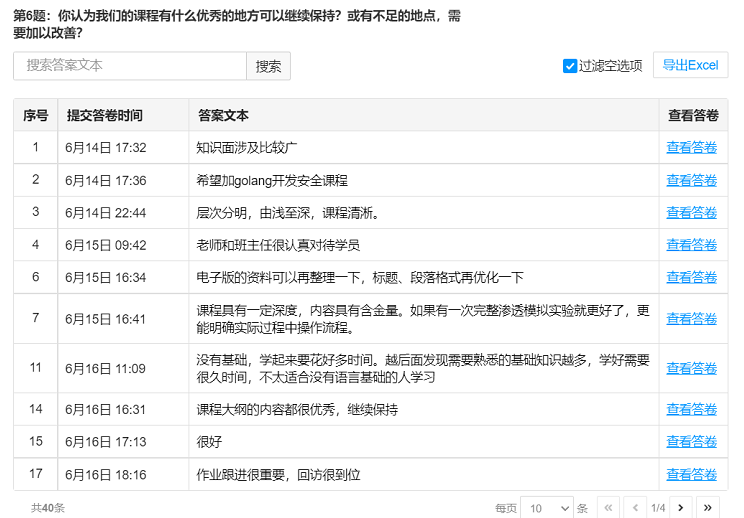This screenshot has height=518, width=744.
Task: Click the answer starting 课程具有一定深度
Action: click(x=423, y=319)
